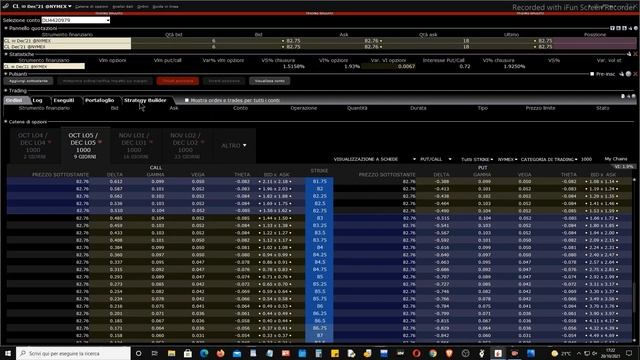Open Microsoft Store from taskbar
Viewport: 640px width, 360px height.
[x=188, y=353]
